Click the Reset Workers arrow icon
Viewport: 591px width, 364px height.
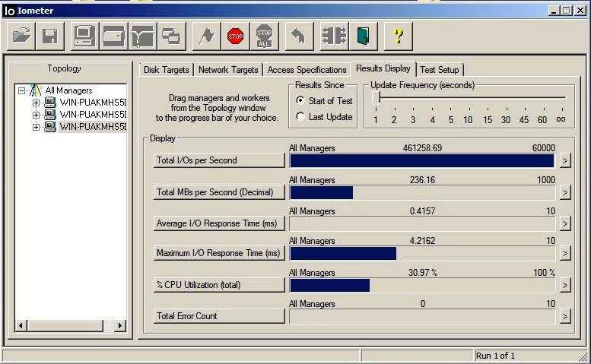(297, 36)
